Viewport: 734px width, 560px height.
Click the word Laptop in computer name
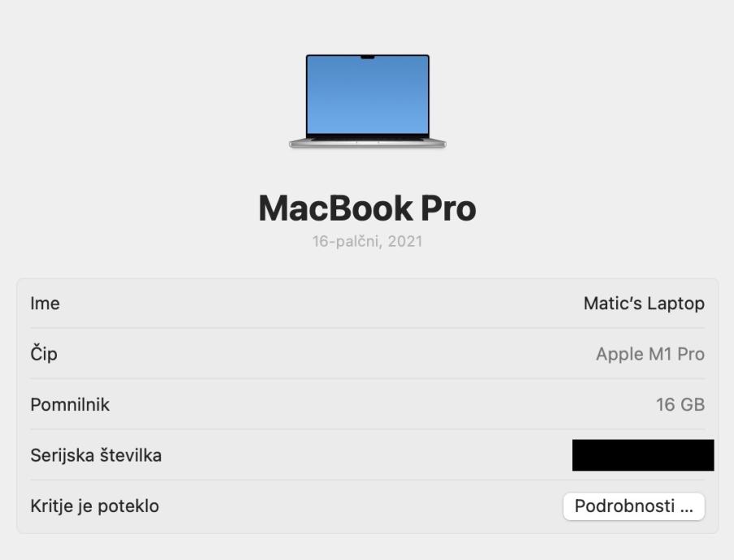tap(676, 304)
